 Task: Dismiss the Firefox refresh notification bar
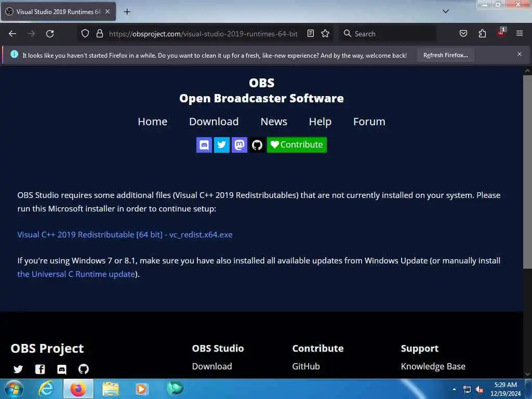pos(520,54)
